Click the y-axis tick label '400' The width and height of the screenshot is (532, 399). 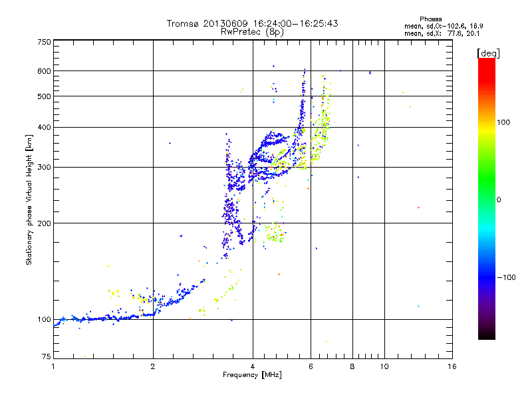tap(44, 127)
